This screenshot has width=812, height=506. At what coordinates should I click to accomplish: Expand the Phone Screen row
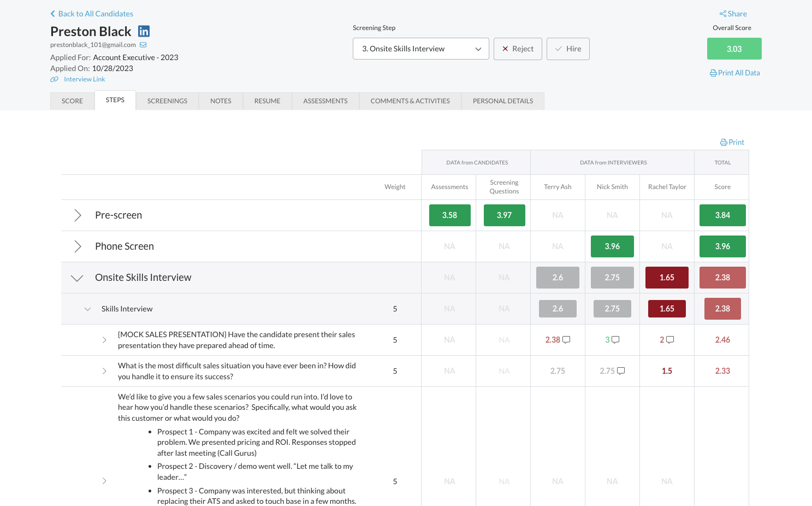click(x=78, y=246)
